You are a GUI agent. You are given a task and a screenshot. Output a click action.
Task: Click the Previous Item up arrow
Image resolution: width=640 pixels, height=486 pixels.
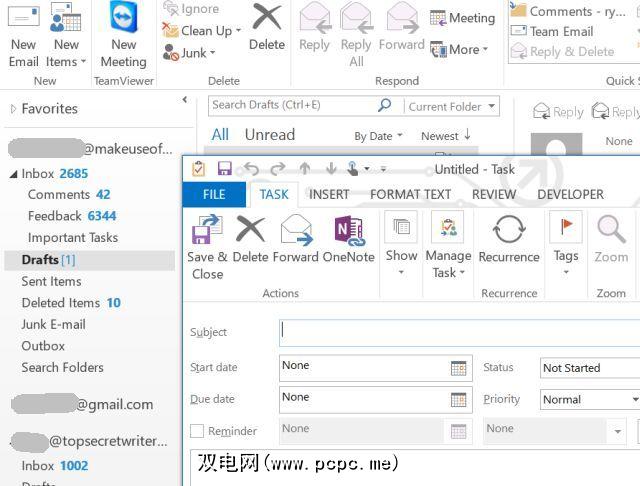[x=304, y=169]
